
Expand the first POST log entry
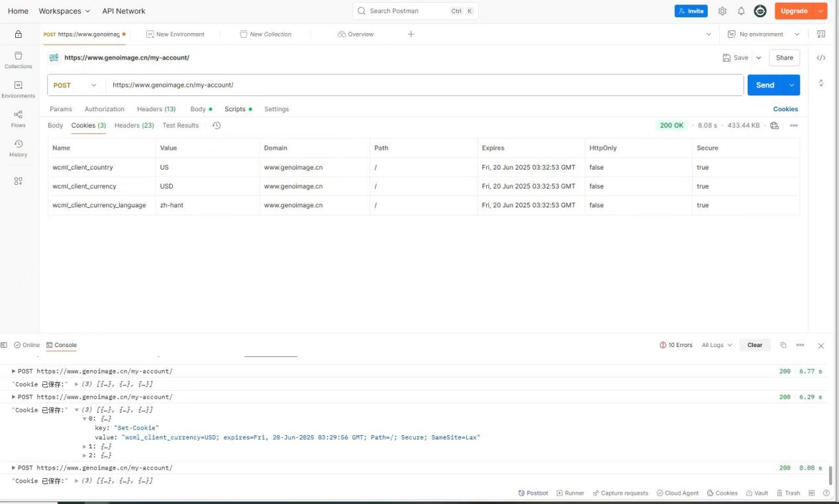click(14, 371)
